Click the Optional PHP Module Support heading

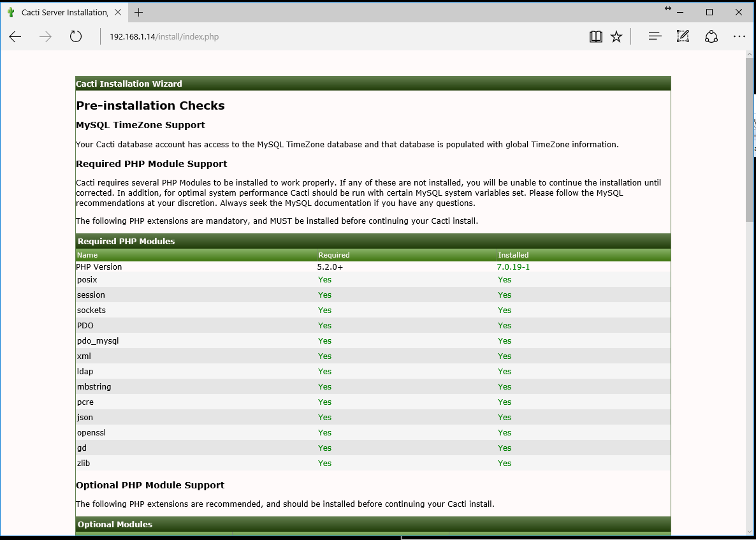tap(150, 485)
